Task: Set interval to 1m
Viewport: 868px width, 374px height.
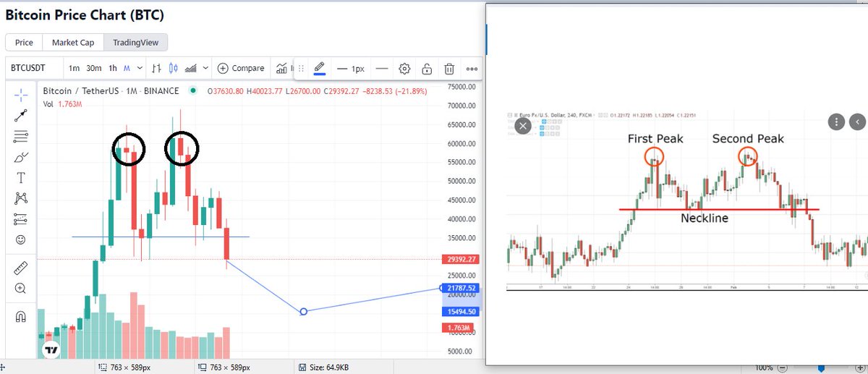Action: tap(74, 68)
